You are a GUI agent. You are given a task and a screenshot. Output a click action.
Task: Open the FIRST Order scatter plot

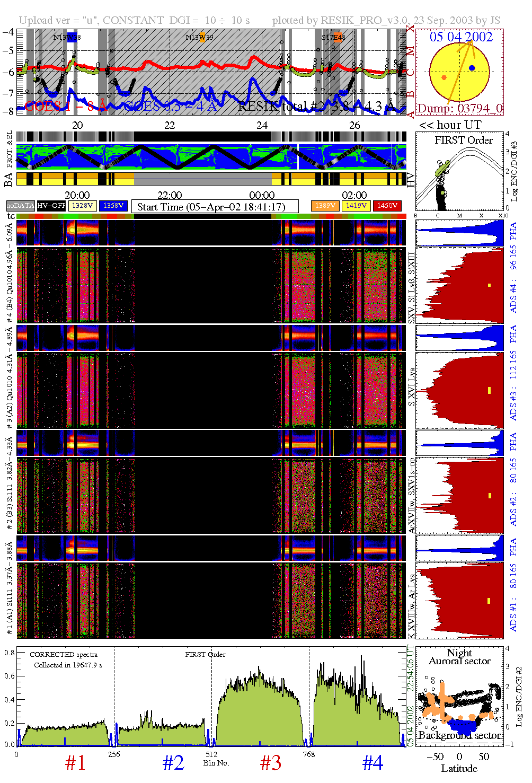point(459,172)
